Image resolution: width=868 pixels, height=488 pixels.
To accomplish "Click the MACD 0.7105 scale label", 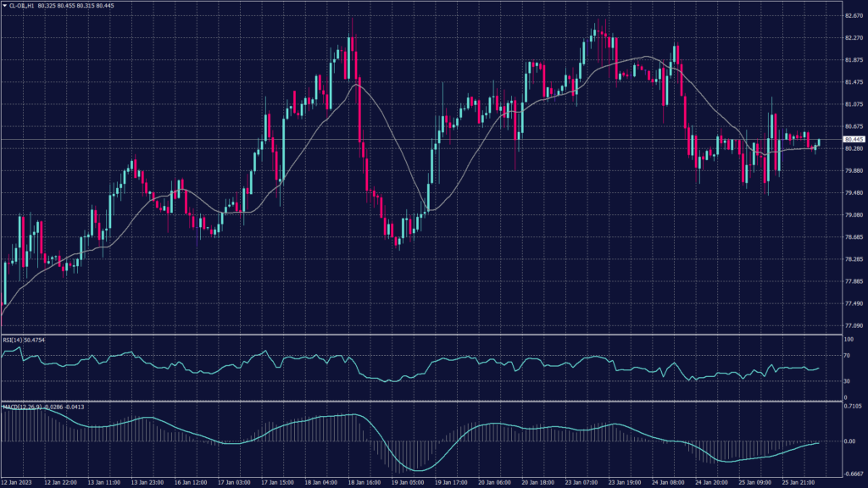I will pyautogui.click(x=853, y=407).
